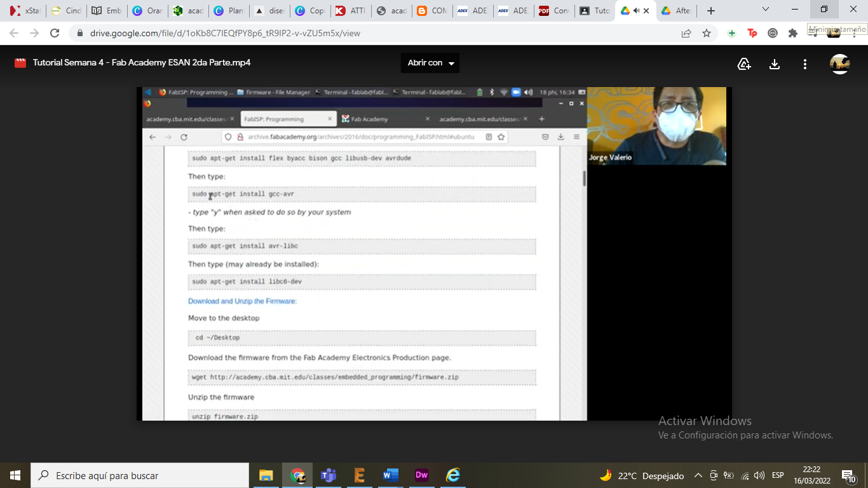Viewport: 868px width, 488px height.
Task: Open the green plus extension
Action: 732,33
